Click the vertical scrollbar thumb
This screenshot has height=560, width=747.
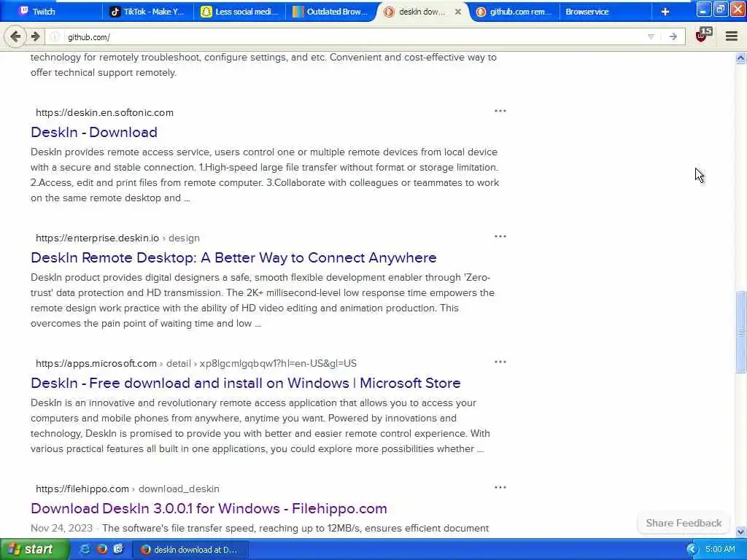pos(740,332)
